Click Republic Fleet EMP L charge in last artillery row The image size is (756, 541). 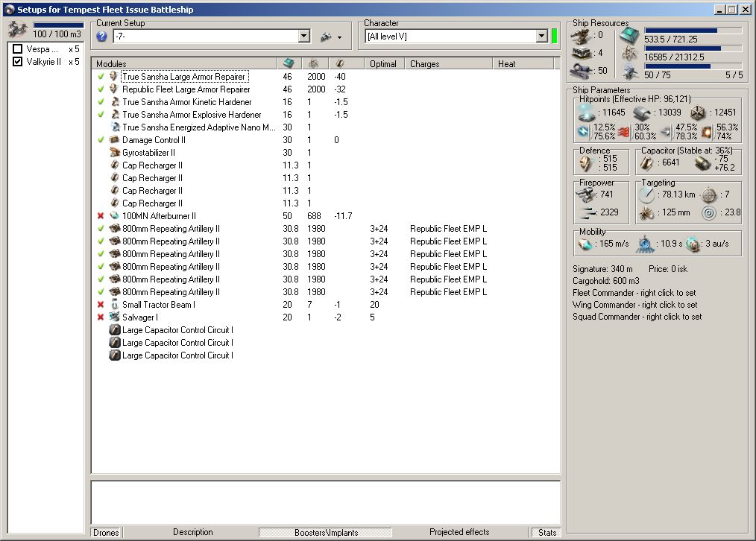click(448, 292)
